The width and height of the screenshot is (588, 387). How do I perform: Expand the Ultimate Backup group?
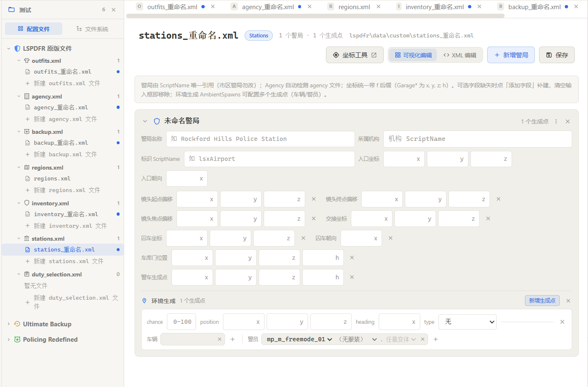(x=9, y=324)
